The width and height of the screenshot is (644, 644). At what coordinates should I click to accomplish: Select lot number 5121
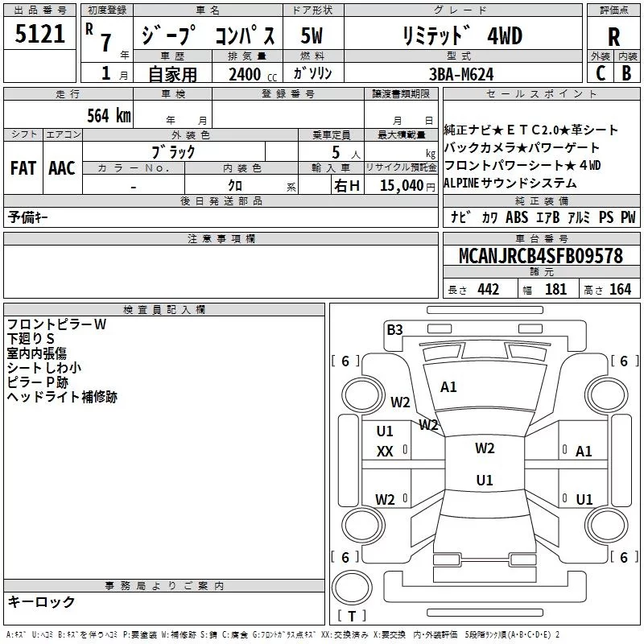[39, 34]
